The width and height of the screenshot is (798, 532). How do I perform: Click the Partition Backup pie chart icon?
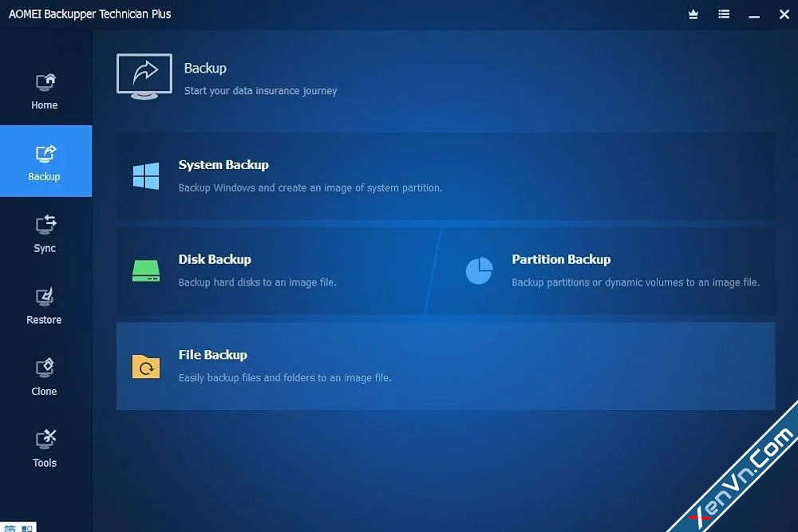pos(479,270)
